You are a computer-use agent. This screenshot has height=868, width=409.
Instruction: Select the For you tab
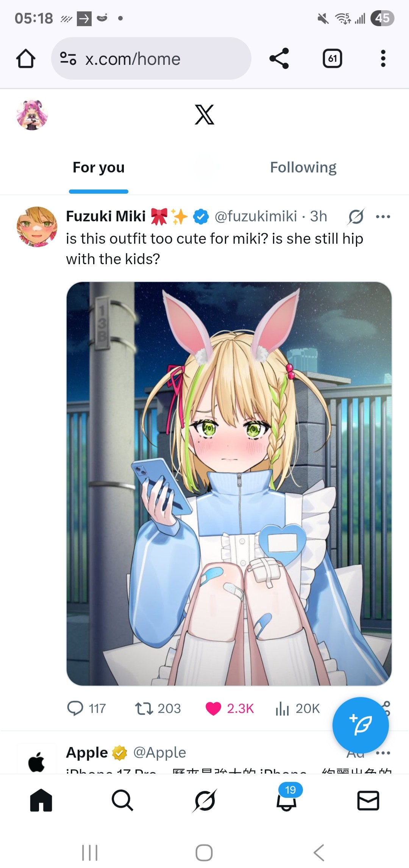click(98, 168)
